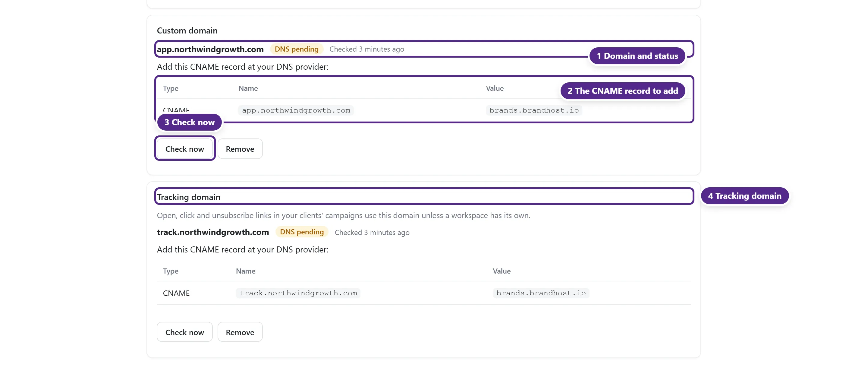Click Remove for app.northwindgrowth.com domain
Viewport: 868px width, 371px height.
pos(240,149)
